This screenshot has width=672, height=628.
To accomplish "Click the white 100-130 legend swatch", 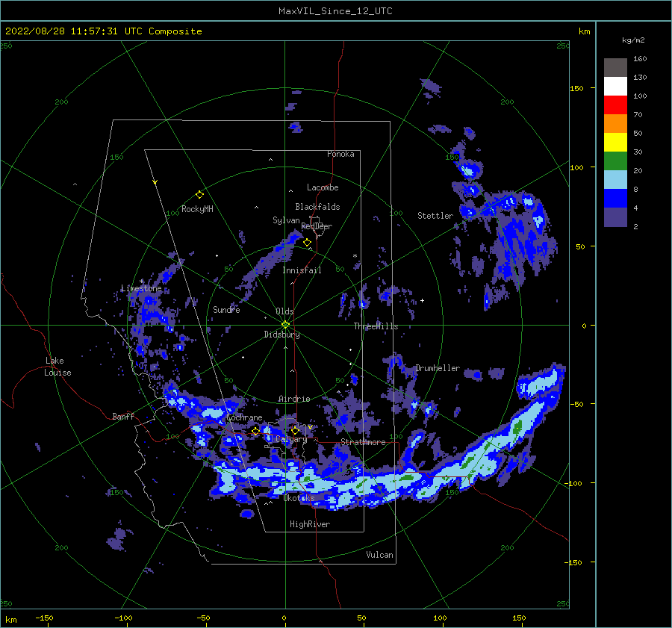I will pyautogui.click(x=615, y=87).
